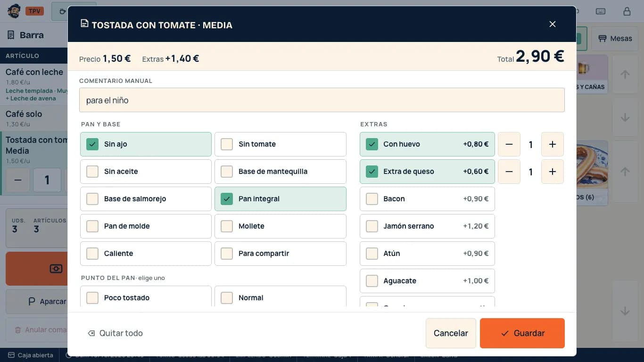Add Jamón serrano extra
The image size is (644, 362).
pyautogui.click(x=427, y=226)
